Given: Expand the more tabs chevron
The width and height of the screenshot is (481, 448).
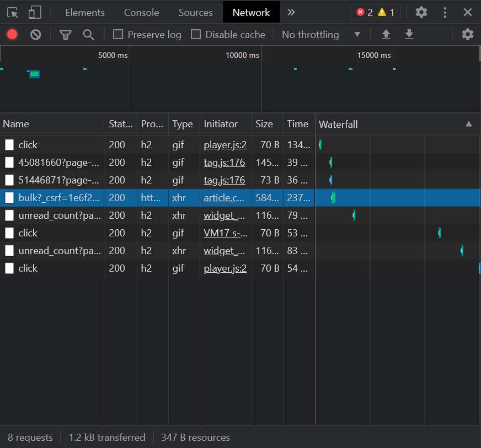Looking at the screenshot, I should tap(291, 12).
